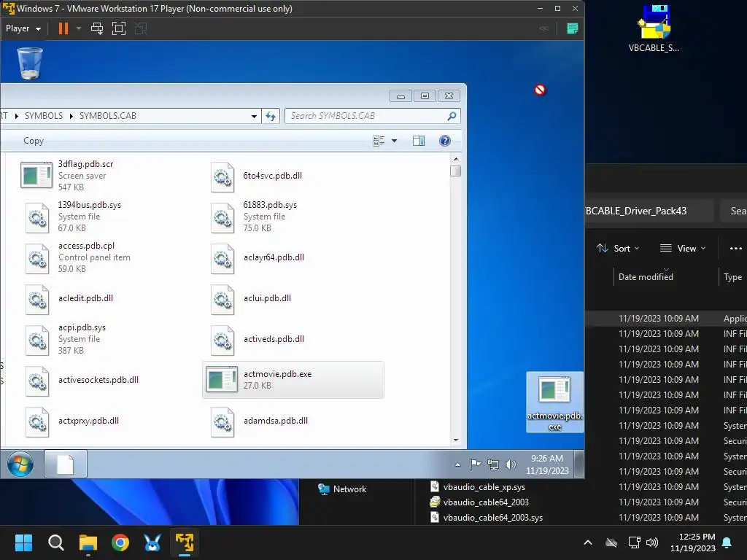747x560 pixels.
Task: Click Windows 7 network tray icon
Action: click(x=493, y=464)
